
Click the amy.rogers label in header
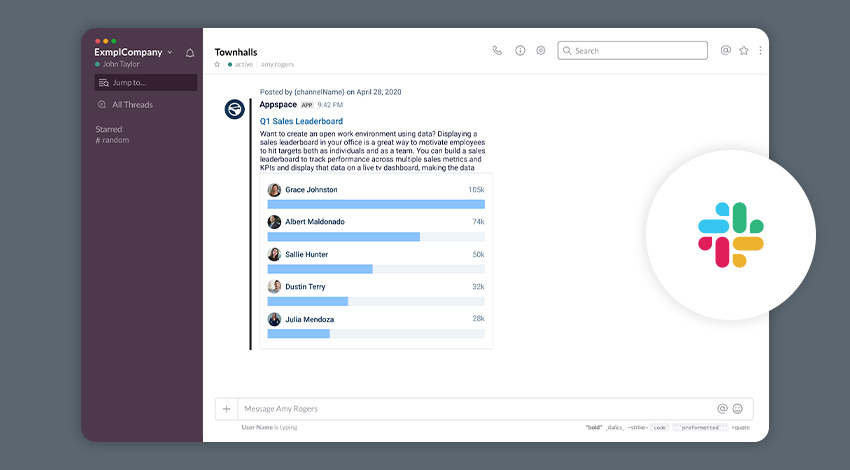pos(277,64)
